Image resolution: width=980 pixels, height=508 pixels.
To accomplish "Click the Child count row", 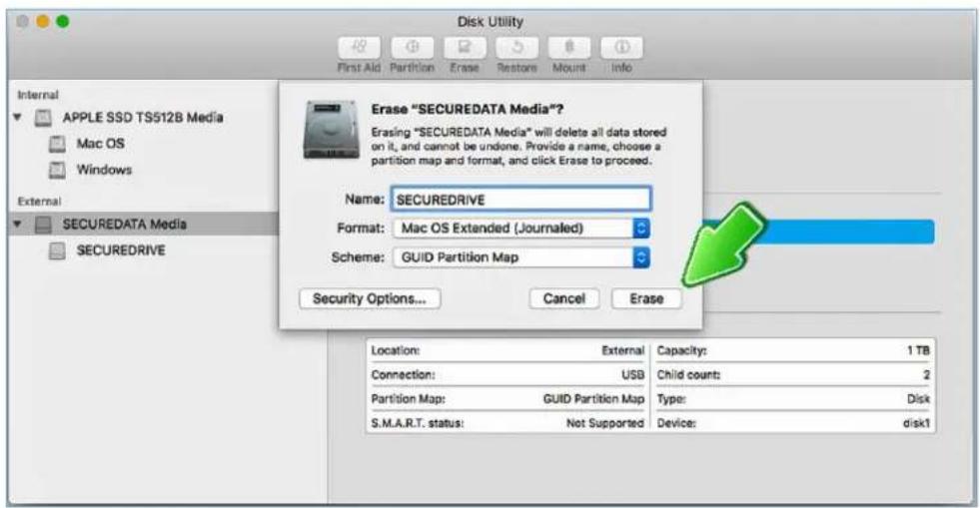I will click(x=793, y=375).
